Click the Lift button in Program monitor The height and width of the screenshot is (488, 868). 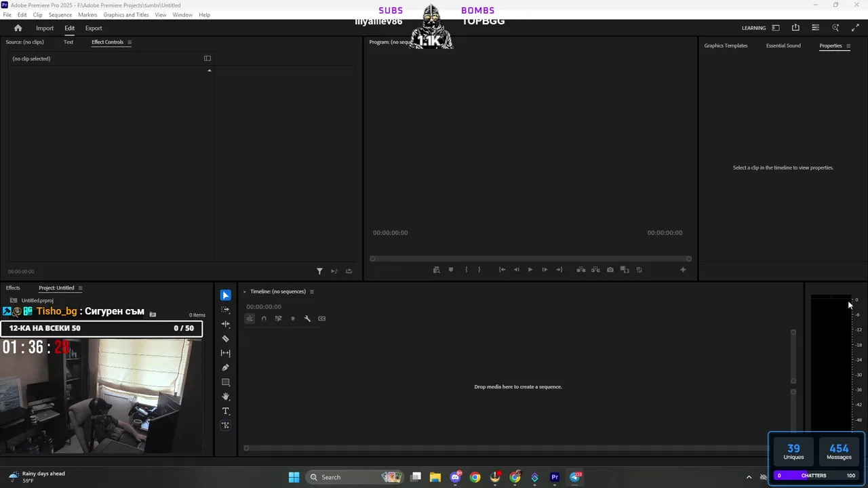[581, 270]
